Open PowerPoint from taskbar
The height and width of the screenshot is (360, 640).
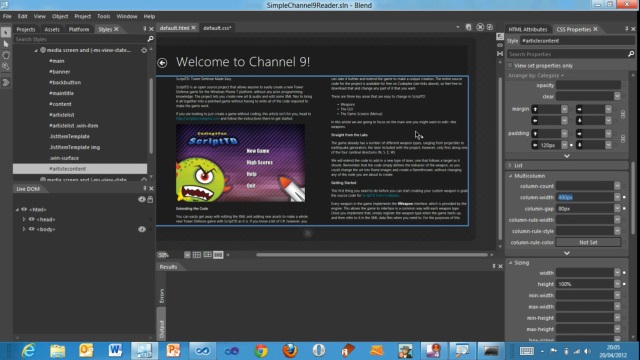[x=173, y=351]
